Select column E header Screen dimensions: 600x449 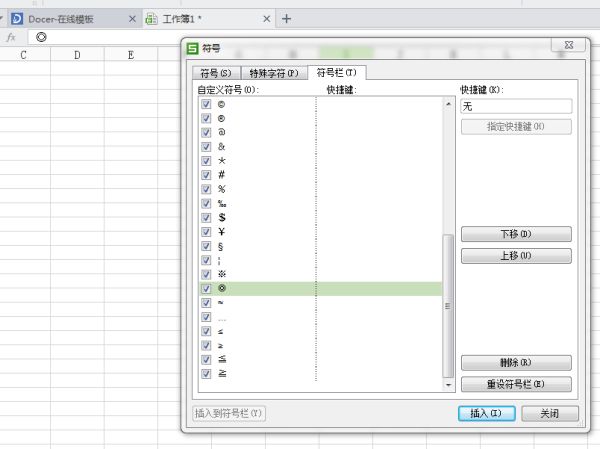131,55
